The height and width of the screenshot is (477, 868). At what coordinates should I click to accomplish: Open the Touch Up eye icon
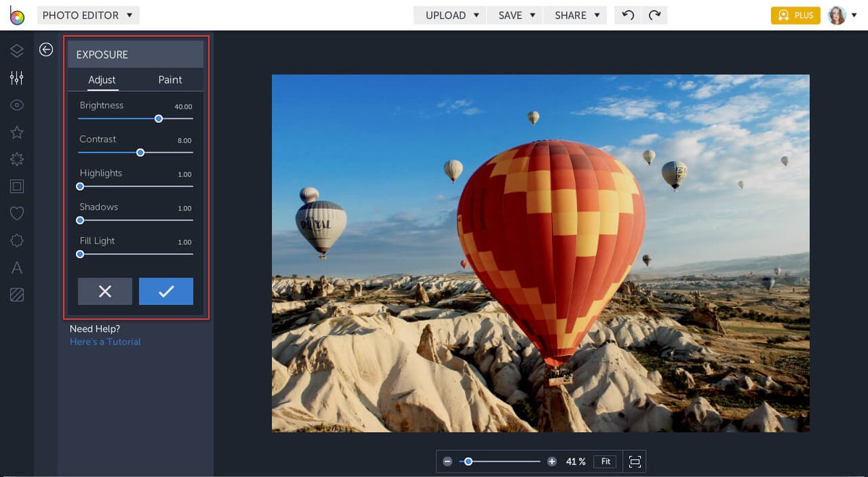click(x=17, y=105)
